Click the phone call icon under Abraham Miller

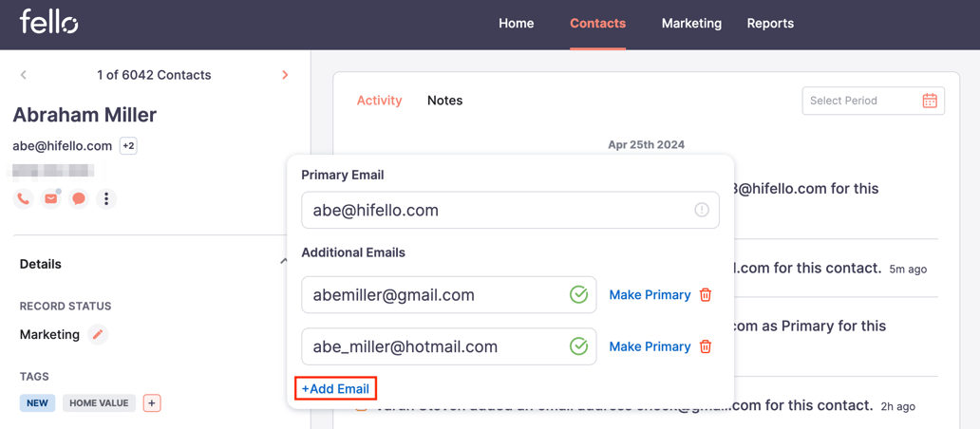[x=23, y=198]
